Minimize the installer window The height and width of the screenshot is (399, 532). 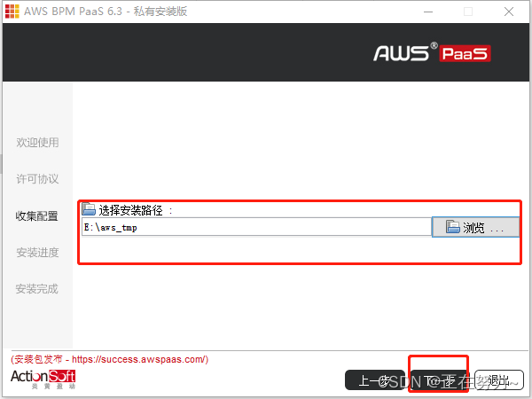click(428, 12)
